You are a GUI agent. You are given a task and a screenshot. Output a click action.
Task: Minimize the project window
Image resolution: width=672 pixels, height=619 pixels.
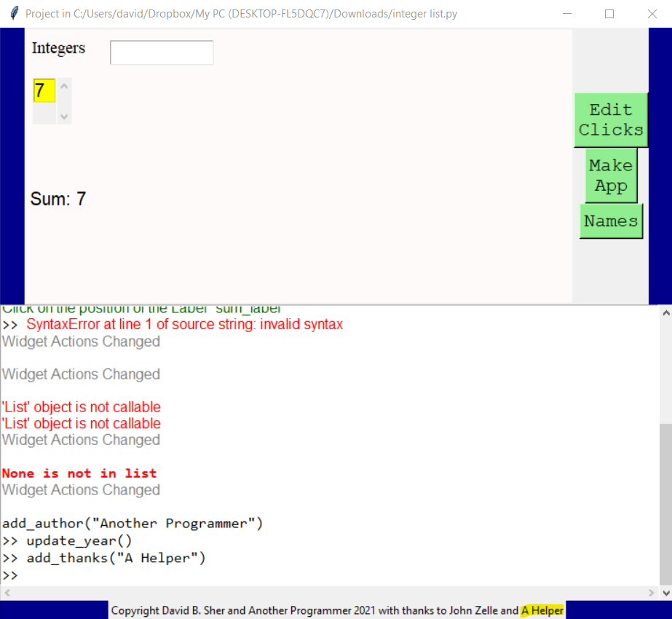click(567, 14)
